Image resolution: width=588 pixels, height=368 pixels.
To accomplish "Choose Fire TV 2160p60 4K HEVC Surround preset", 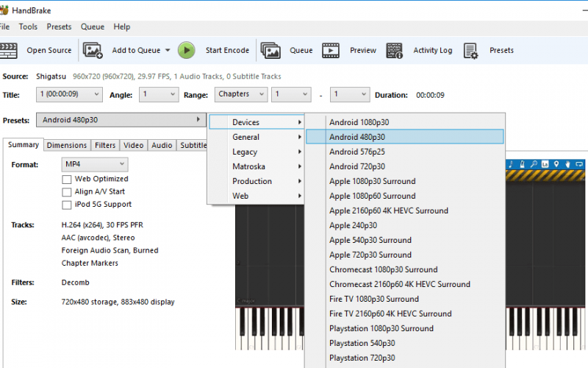I will click(x=405, y=314).
